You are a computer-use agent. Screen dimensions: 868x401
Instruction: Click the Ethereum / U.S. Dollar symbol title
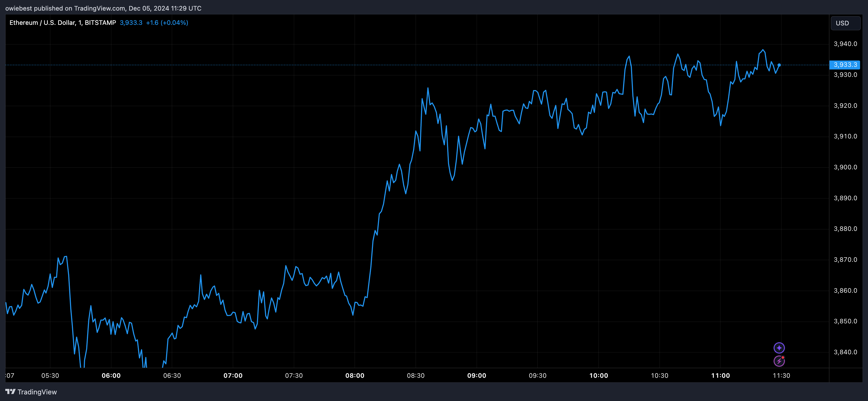pyautogui.click(x=63, y=22)
